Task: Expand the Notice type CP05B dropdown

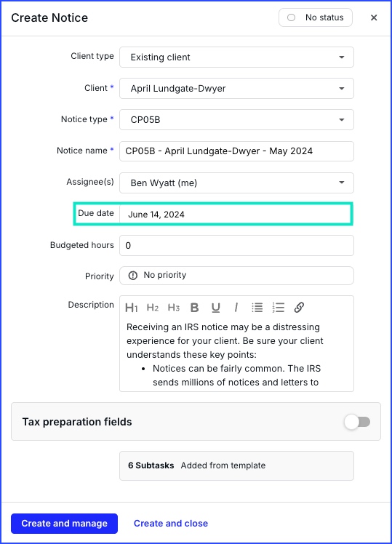Action: click(236, 120)
